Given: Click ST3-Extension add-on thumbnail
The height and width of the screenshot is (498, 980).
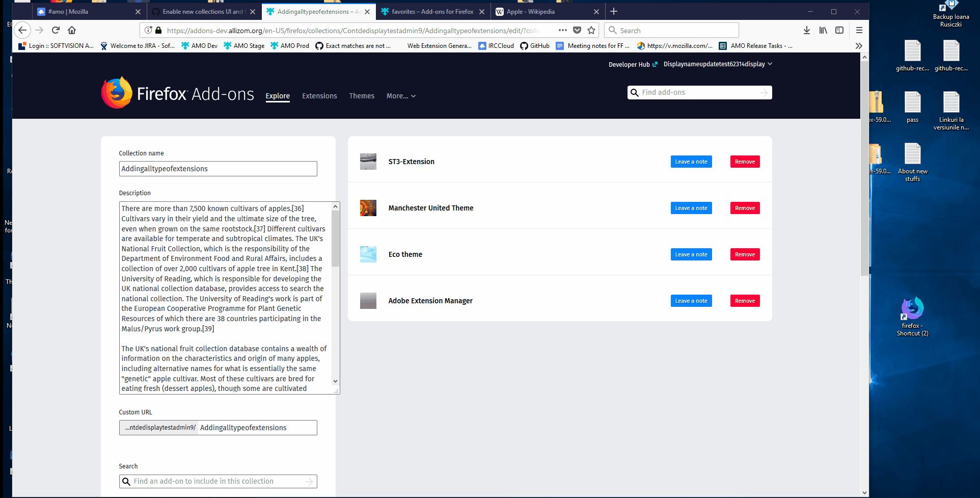Looking at the screenshot, I should point(368,162).
